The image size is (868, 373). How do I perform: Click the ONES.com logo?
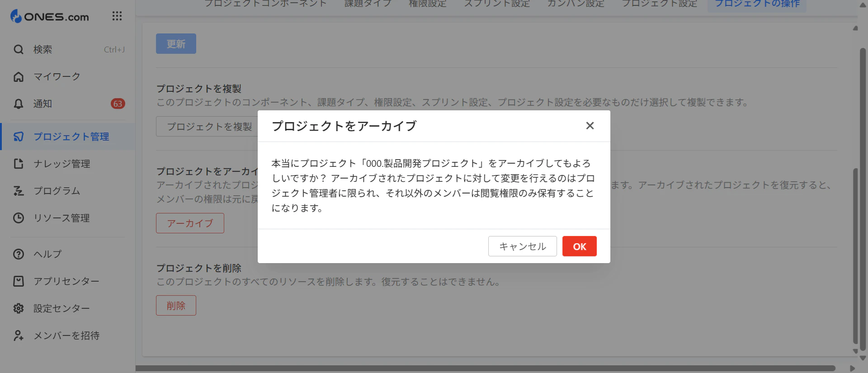[x=50, y=16]
